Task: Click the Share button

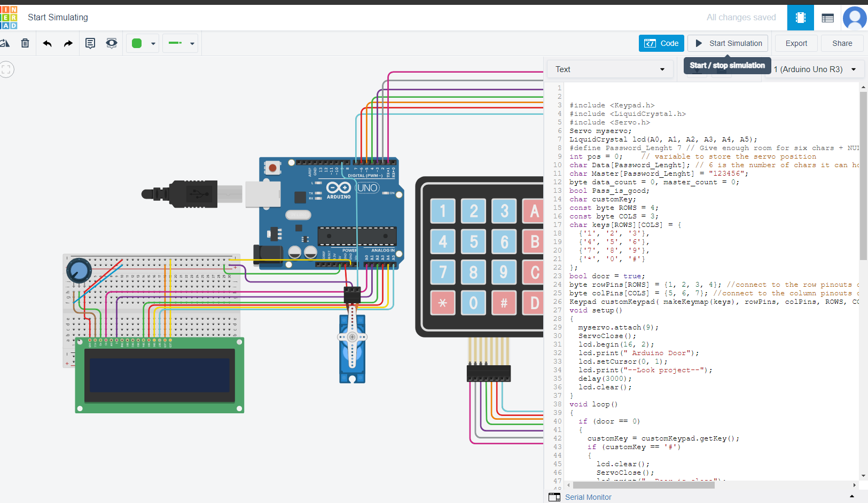Action: (x=842, y=43)
